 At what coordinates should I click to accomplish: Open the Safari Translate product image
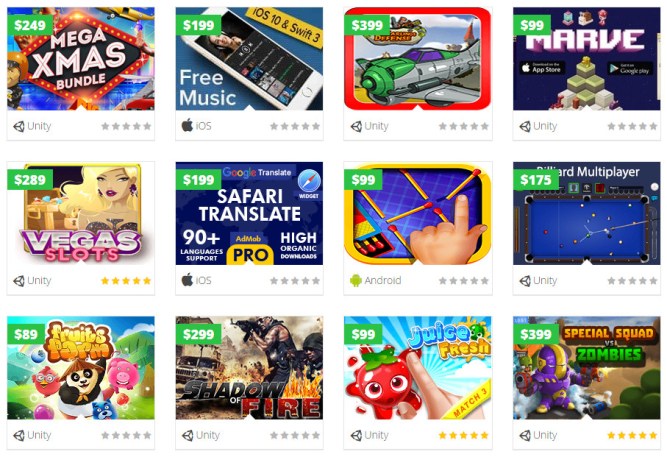click(249, 213)
